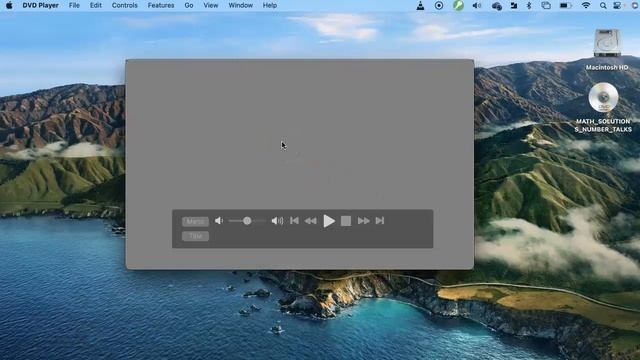Click the Rewind double-arrow button
The width and height of the screenshot is (640, 360).
click(x=311, y=221)
